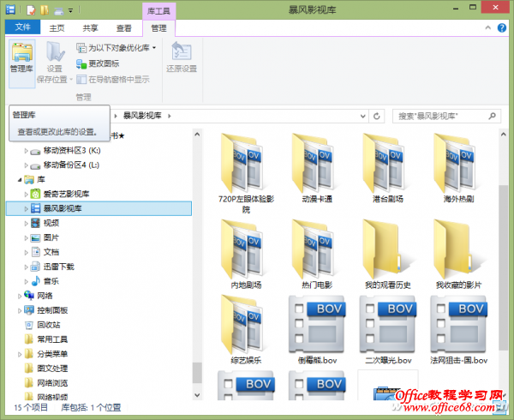514x420 pixels.
Task: Select the 720P左眼体验影院 folder
Action: click(246, 173)
